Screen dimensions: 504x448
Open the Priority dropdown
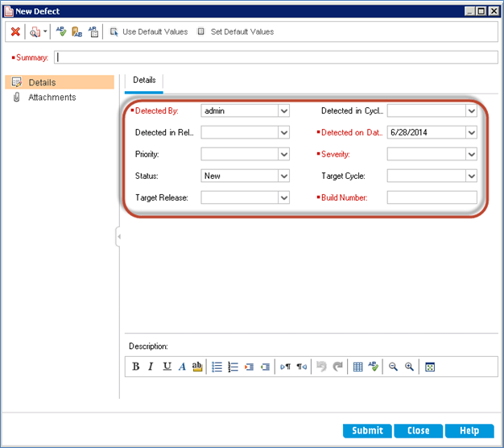click(283, 154)
